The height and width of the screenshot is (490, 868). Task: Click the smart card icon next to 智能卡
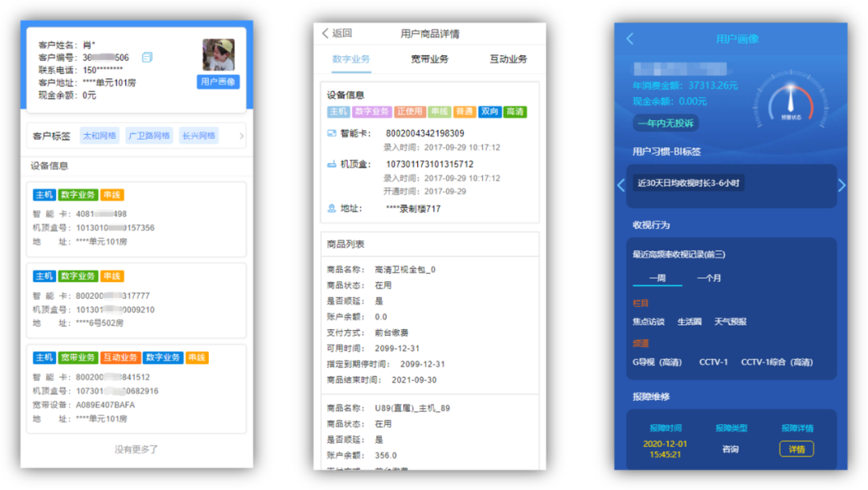coord(331,133)
